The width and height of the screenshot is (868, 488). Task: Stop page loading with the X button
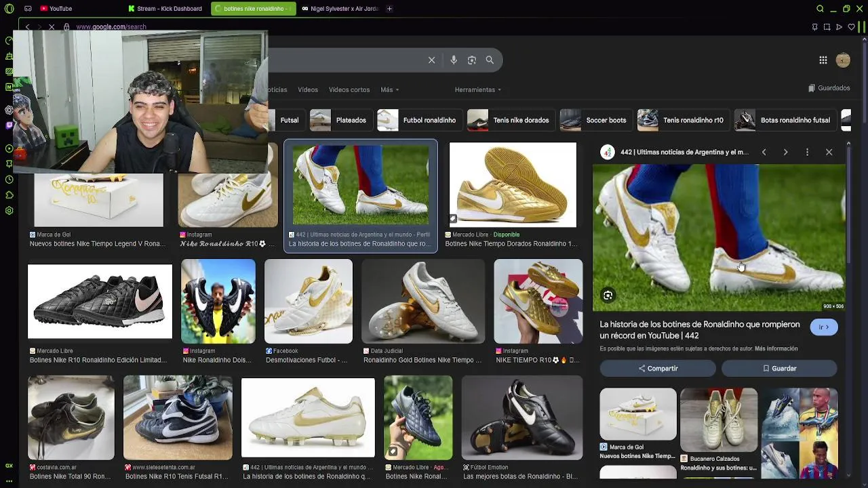52,27
